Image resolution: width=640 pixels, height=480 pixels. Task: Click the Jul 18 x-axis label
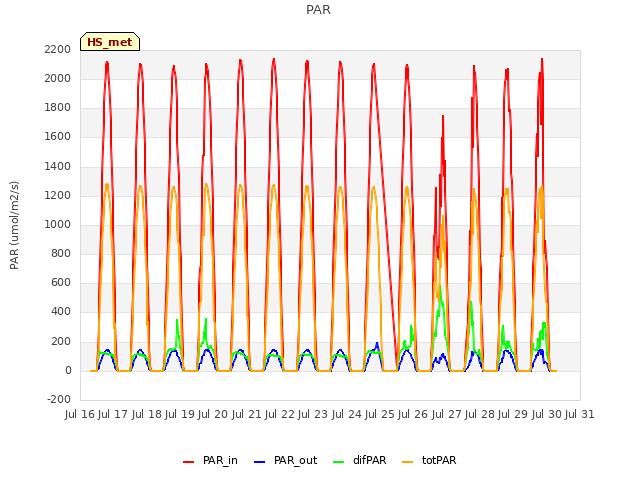click(147, 414)
